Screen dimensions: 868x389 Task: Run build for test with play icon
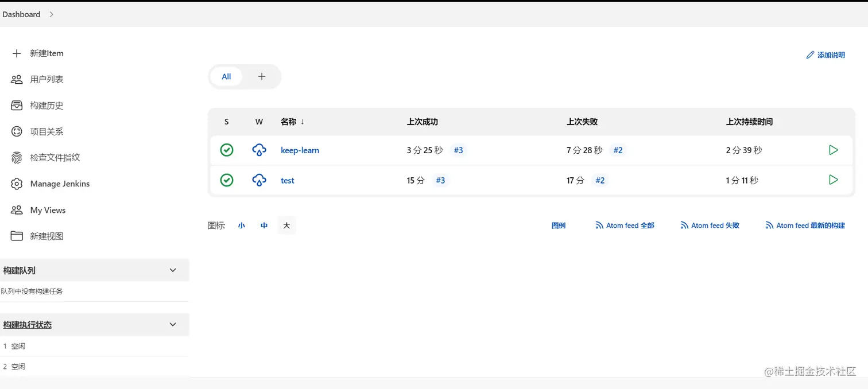tap(834, 180)
